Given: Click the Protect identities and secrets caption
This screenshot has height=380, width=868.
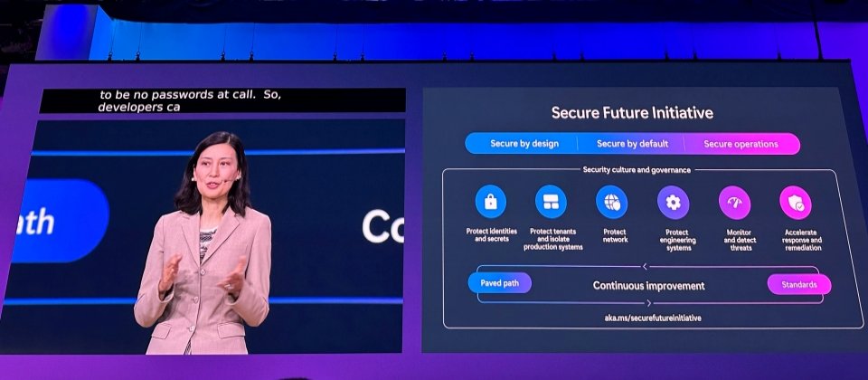Looking at the screenshot, I should (x=491, y=235).
